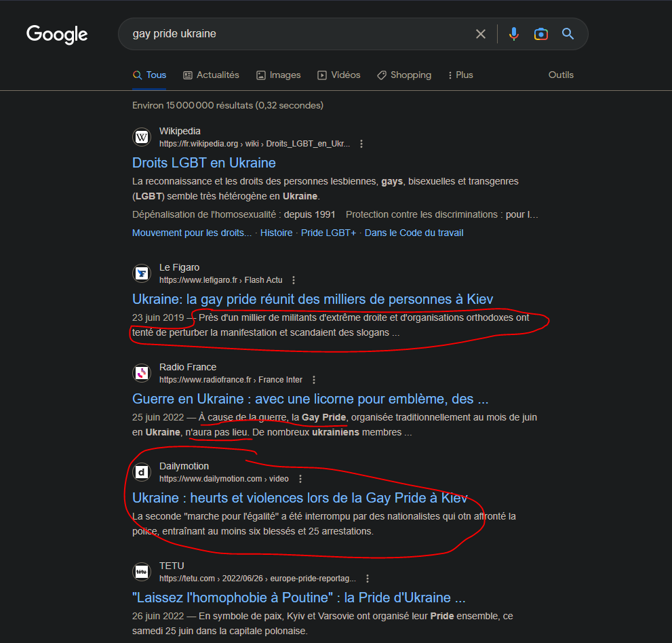Open Dailymotion heurts et violences video

[300, 498]
